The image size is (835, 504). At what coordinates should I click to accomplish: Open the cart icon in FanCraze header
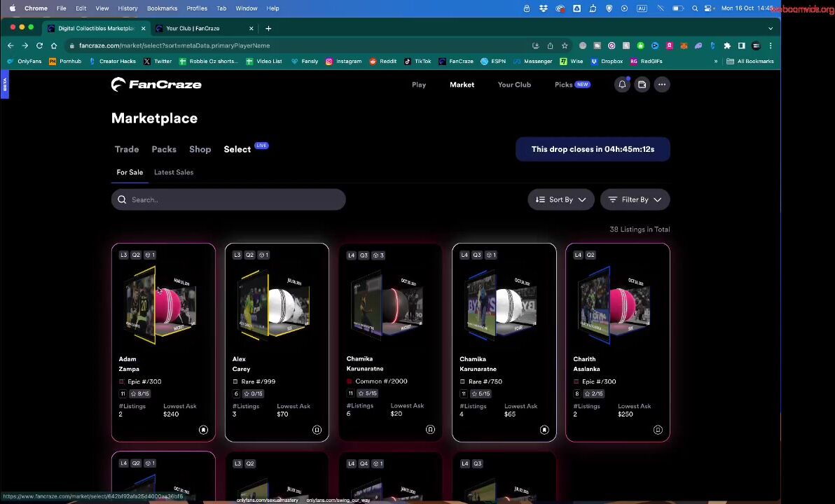(642, 85)
